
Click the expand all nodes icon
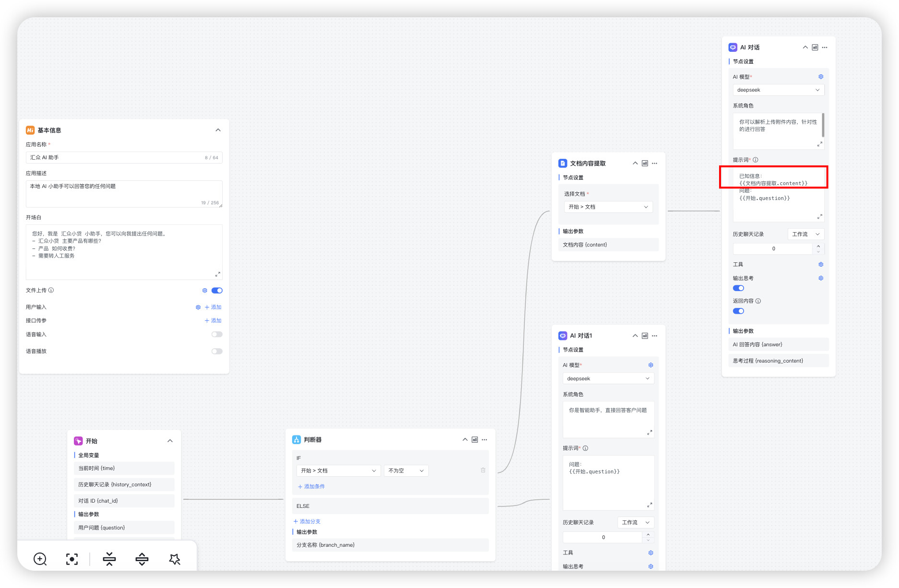click(142, 559)
